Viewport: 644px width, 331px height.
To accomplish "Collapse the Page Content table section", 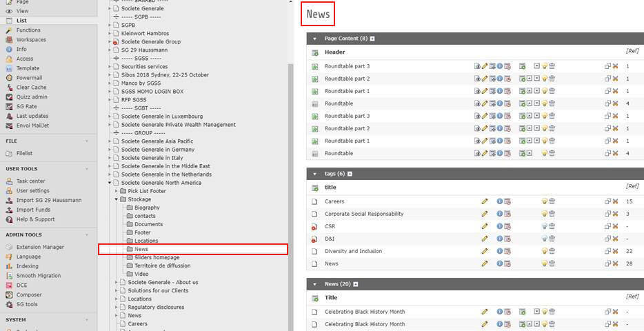I will point(315,39).
